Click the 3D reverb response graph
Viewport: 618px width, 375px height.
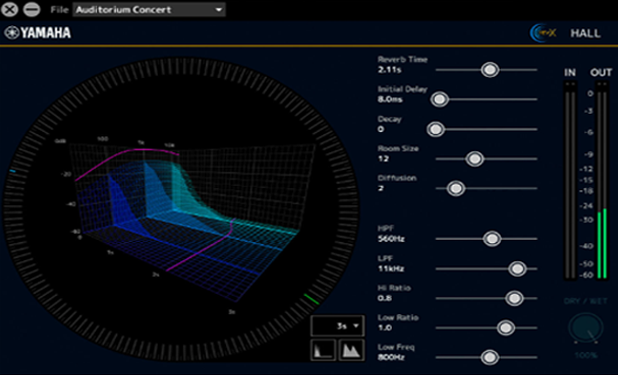click(x=185, y=221)
